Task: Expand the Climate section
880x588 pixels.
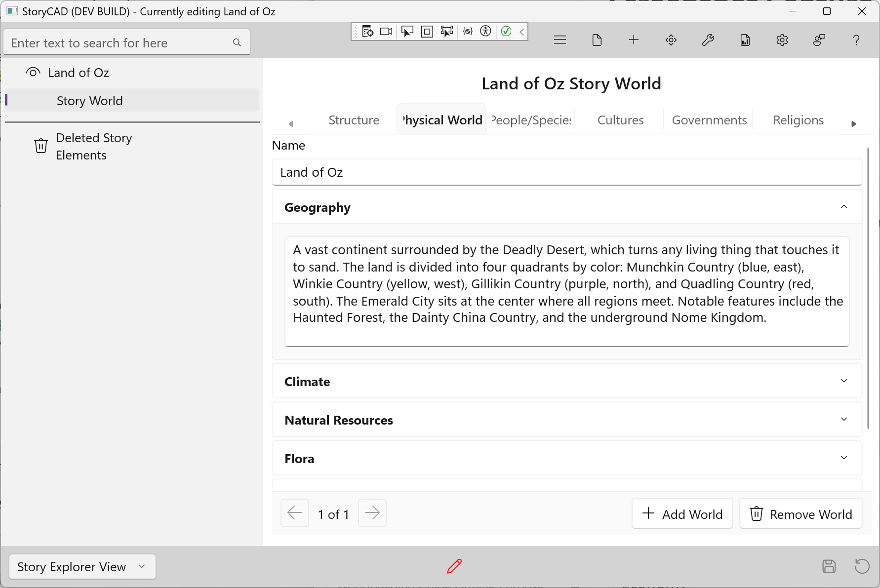Action: [x=843, y=381]
